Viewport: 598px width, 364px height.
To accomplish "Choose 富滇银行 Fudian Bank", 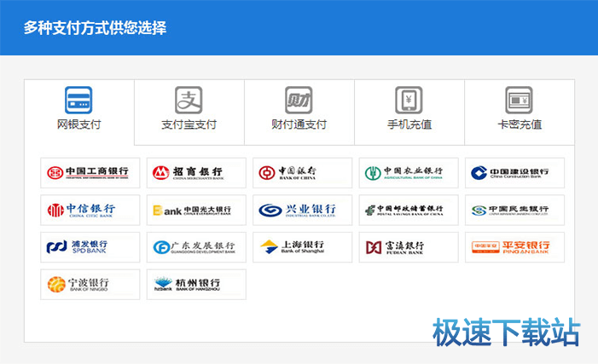I will (409, 247).
